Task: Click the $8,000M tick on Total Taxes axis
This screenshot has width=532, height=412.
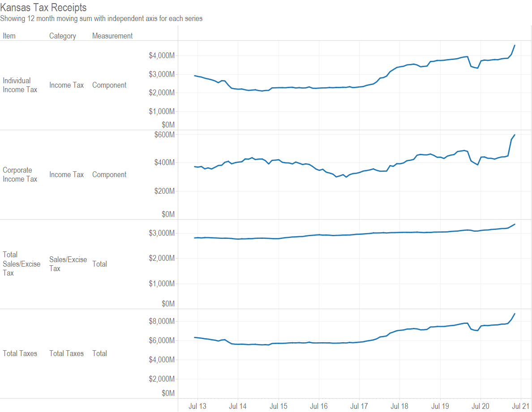Action: (x=162, y=321)
